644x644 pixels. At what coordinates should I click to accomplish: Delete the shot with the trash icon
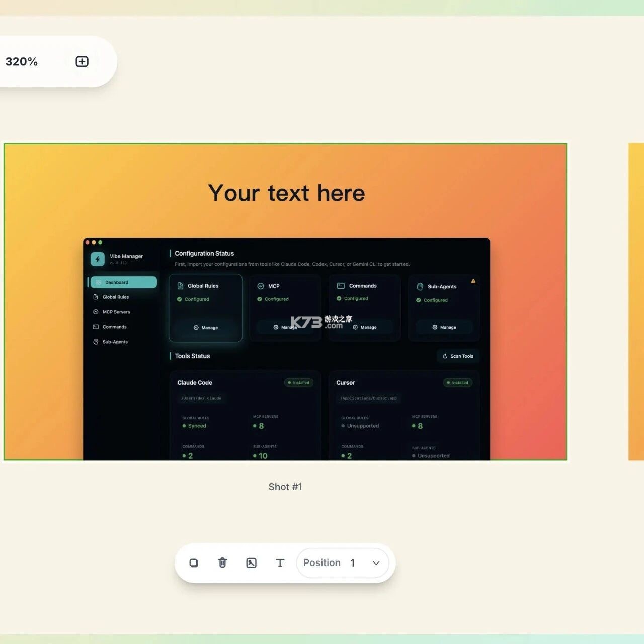tap(222, 562)
